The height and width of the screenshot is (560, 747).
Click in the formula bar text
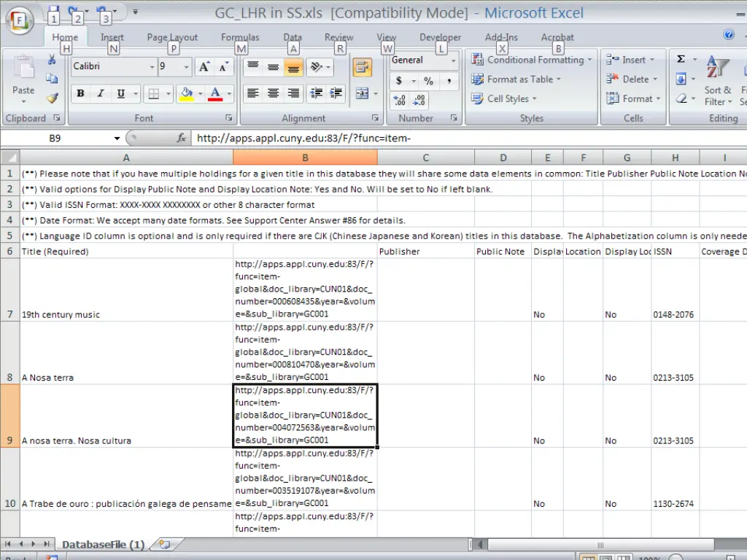click(x=303, y=138)
